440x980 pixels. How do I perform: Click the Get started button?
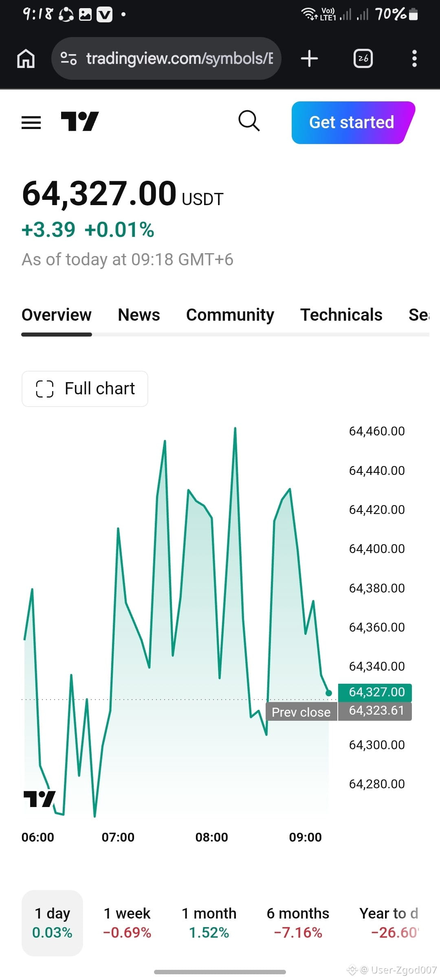353,122
